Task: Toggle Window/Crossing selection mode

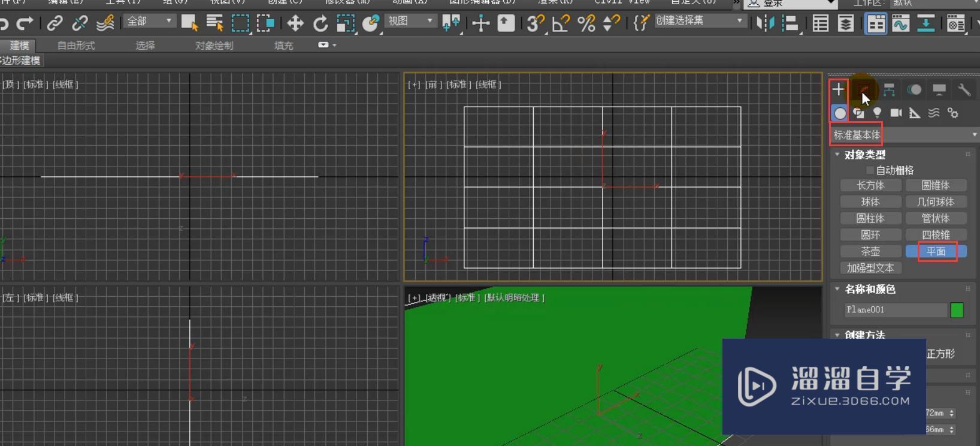Action: (265, 23)
